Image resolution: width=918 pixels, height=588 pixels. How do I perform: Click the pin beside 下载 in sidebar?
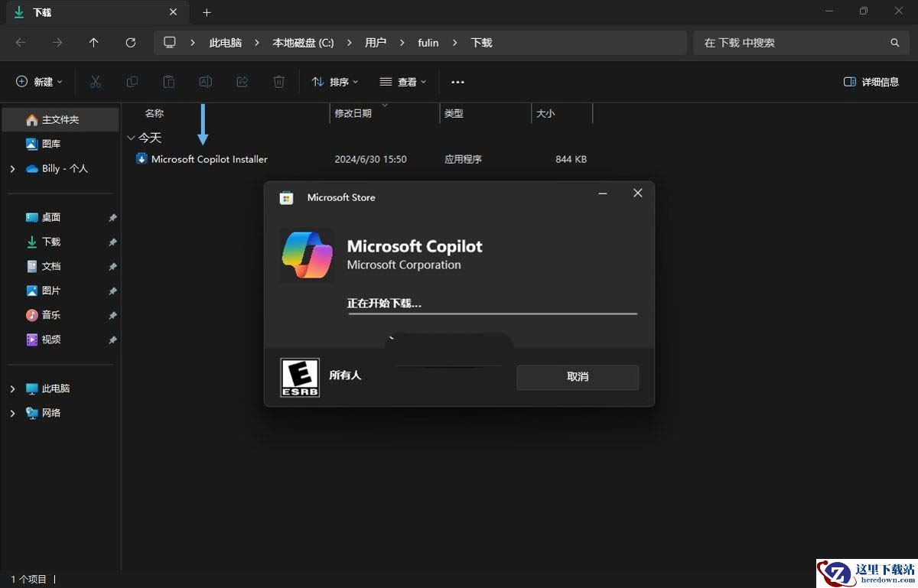(x=112, y=242)
